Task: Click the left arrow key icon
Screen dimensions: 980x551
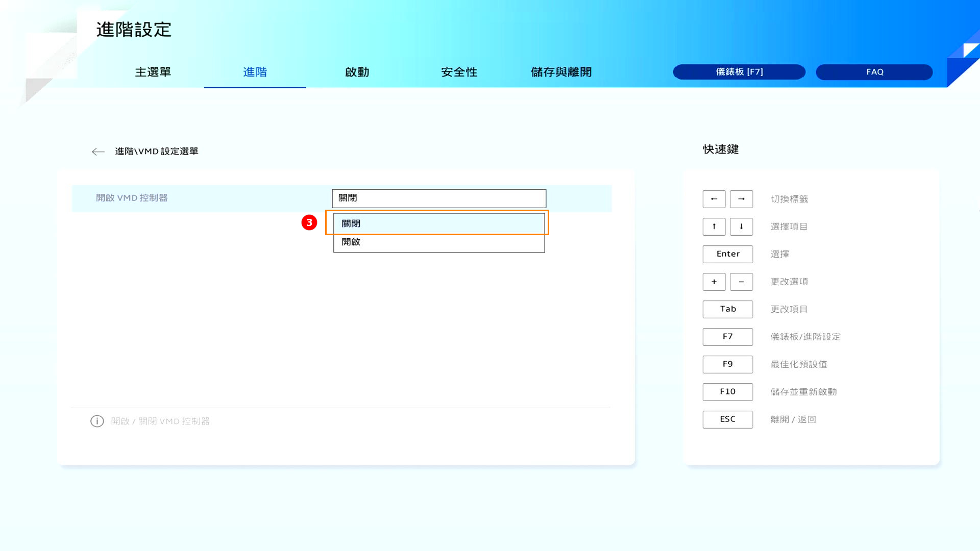Action: [714, 199]
